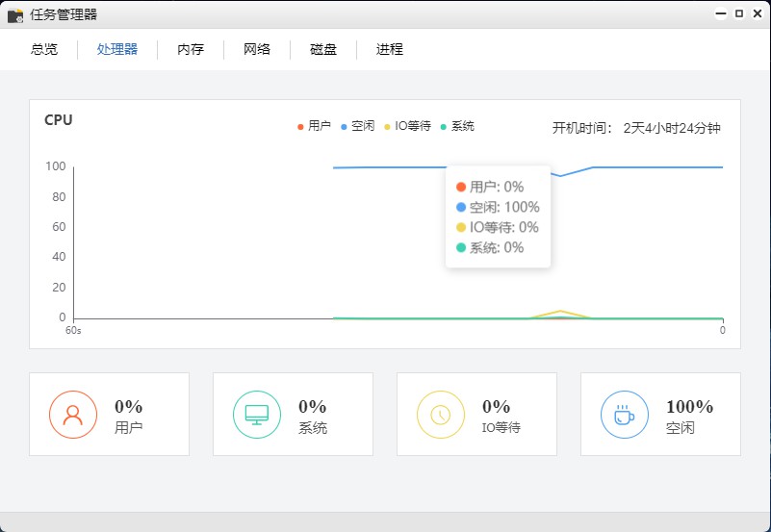Viewport: 771px width, 532px height.
Task: Maximize the Task Manager window
Action: coord(739,13)
